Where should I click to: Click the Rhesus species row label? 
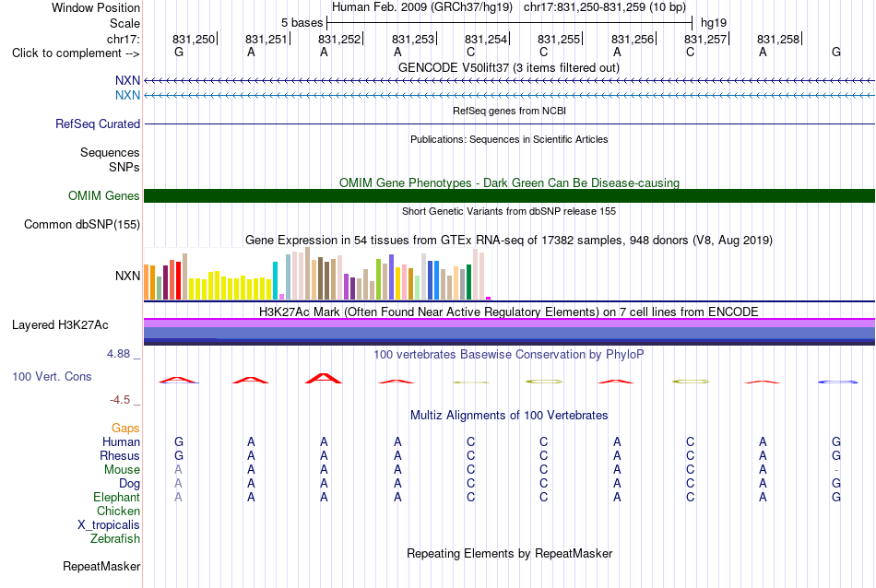pos(120,455)
